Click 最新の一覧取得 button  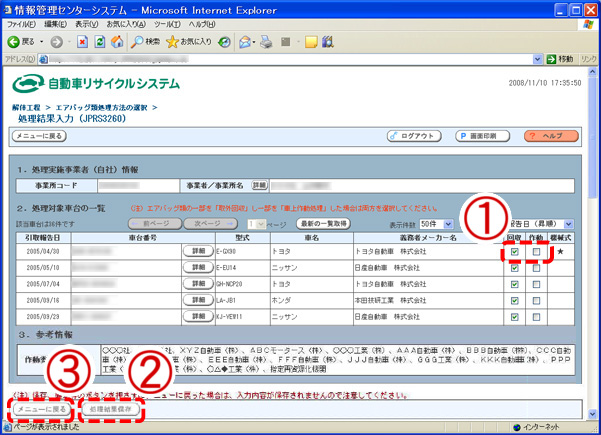pos(323,223)
